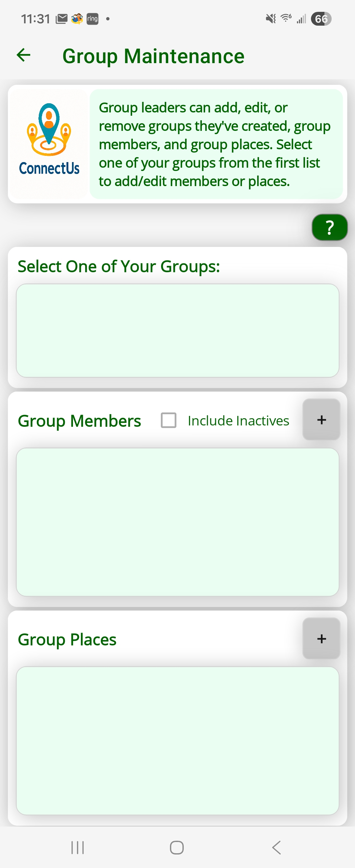
Task: Tap the empty Group Members list area
Action: 177,522
